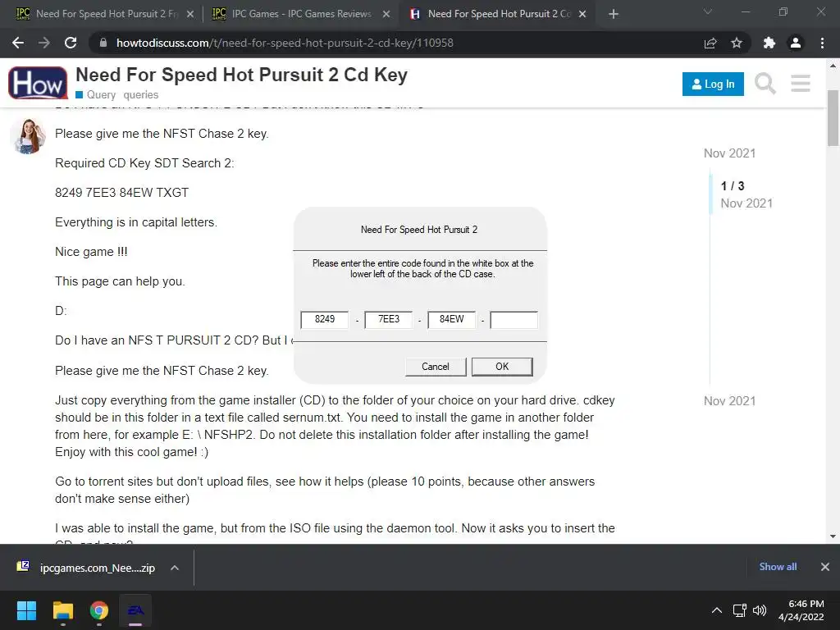Open the Extensions puzzle icon
The image size is (840, 630).
(769, 43)
